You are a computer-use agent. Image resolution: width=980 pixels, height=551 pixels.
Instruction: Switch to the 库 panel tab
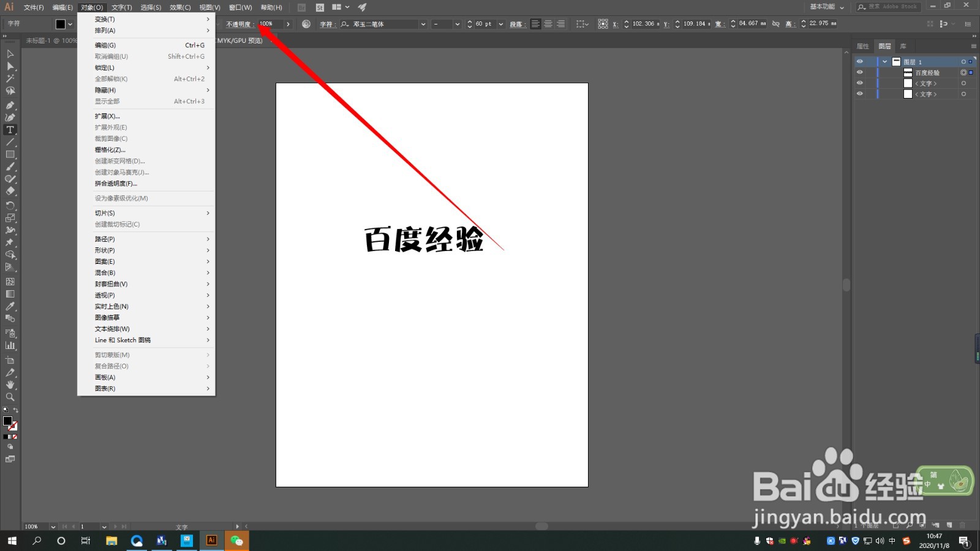point(903,46)
